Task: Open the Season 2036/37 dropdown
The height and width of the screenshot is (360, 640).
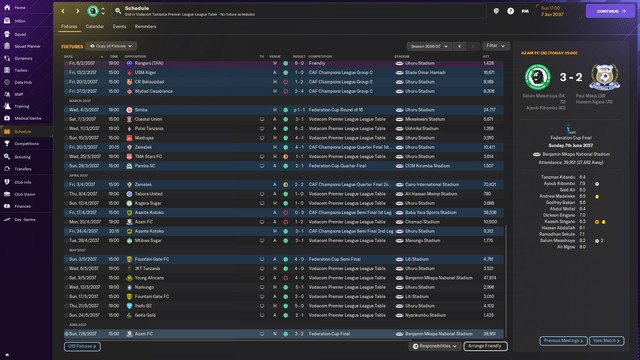Action: pos(429,46)
